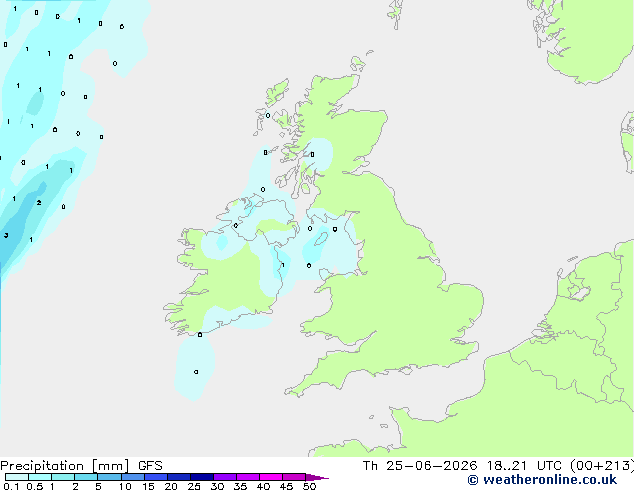Screen dimensions: 634x490
Task: Click the '25' legend scale label
Action: pos(194,486)
